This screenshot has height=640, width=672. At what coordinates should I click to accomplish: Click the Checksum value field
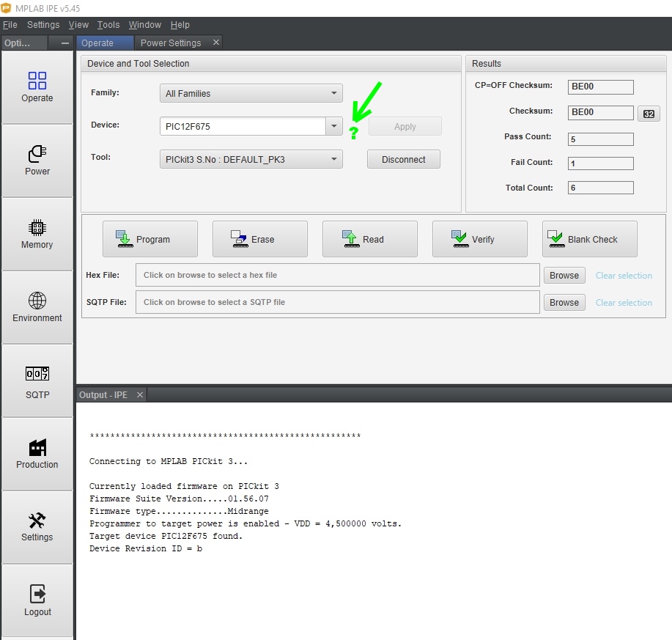600,112
